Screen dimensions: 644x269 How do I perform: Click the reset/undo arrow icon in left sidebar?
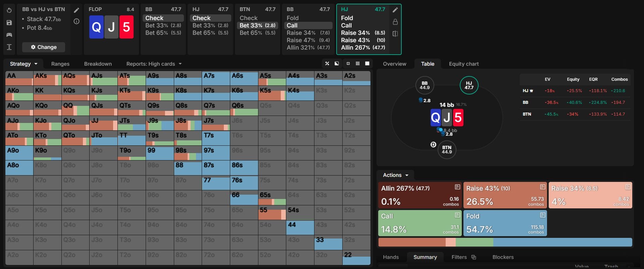click(9, 10)
